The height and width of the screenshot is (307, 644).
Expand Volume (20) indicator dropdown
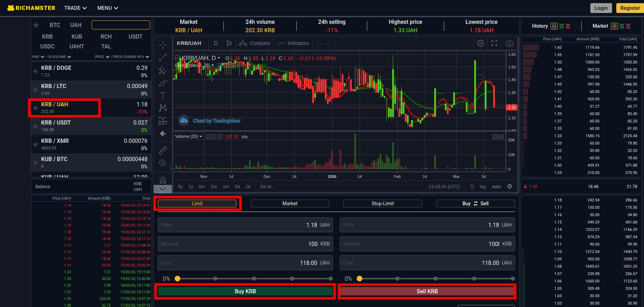click(x=201, y=136)
